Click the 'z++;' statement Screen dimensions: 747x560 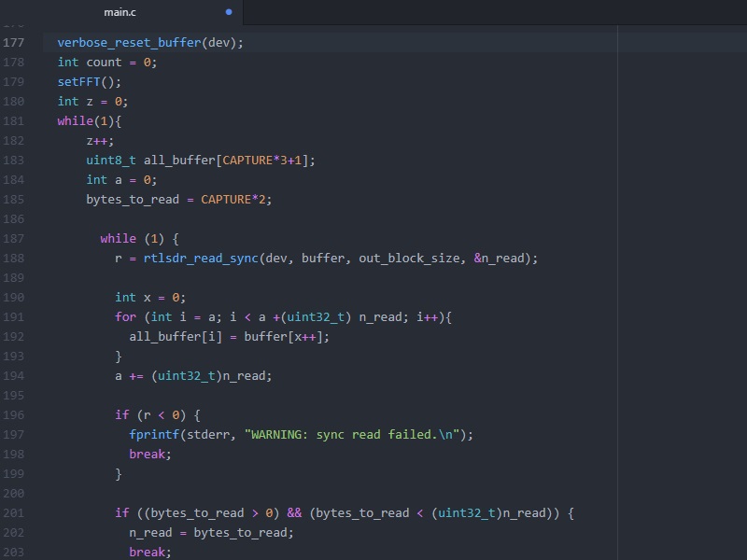click(x=100, y=141)
